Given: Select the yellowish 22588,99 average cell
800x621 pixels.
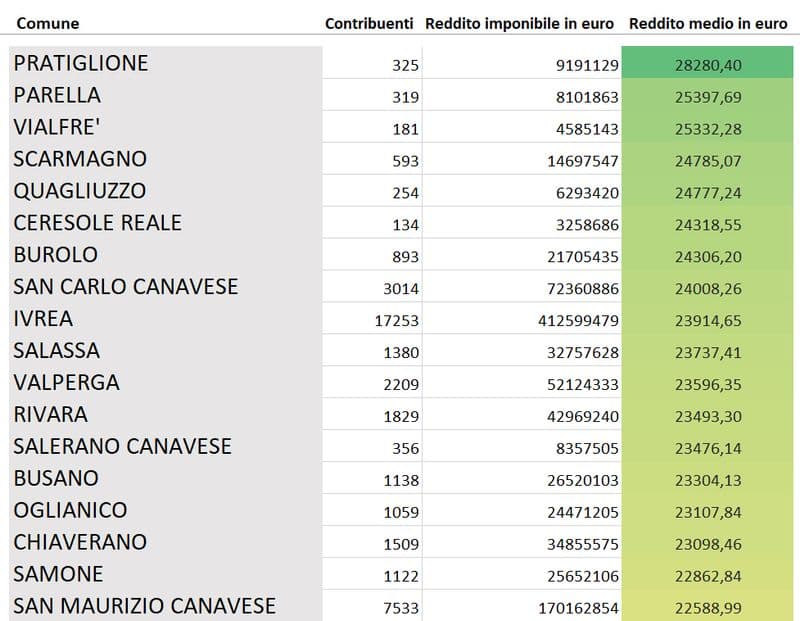Looking at the screenshot, I should click(708, 608).
